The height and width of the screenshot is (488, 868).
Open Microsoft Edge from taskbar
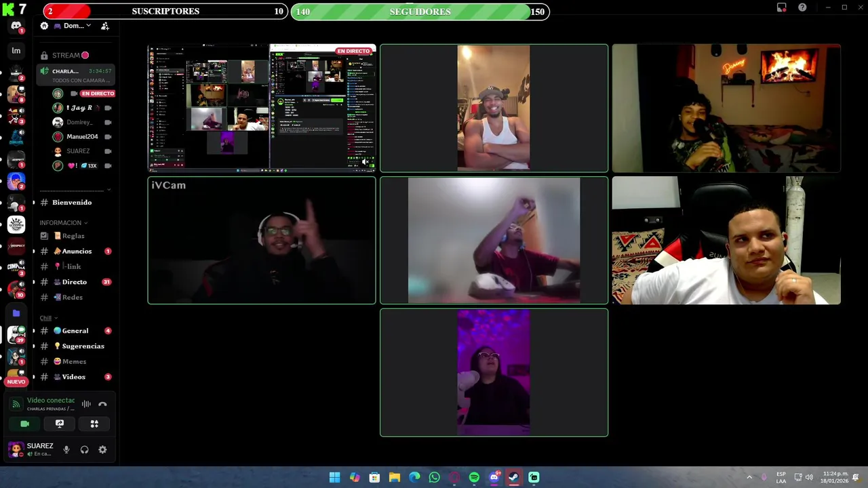click(414, 477)
